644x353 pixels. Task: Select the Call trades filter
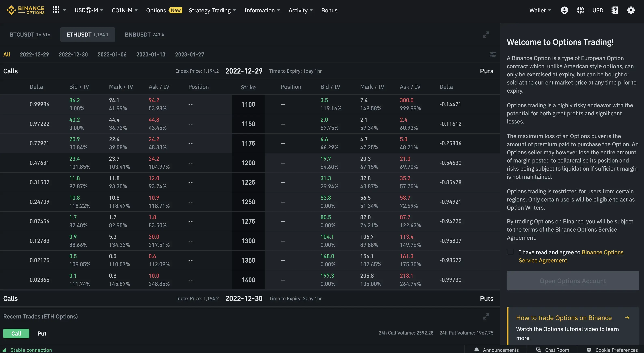pos(16,333)
